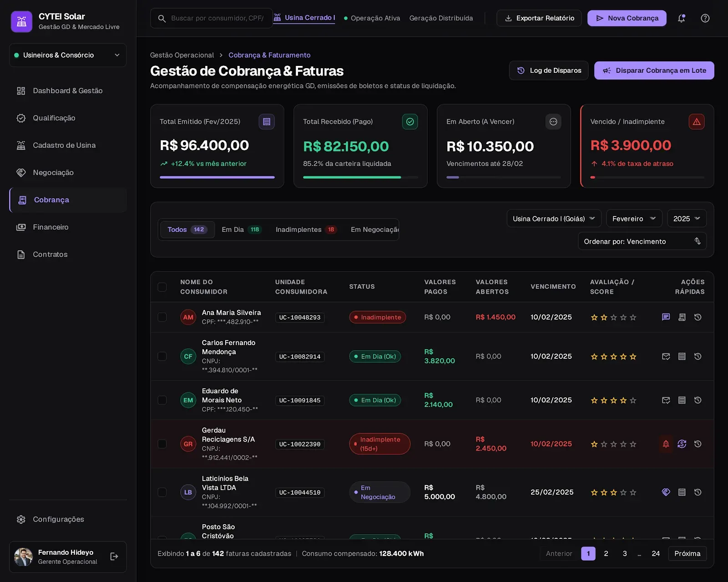
Task: Open Financeiro in the sidebar
Action: coord(68,227)
